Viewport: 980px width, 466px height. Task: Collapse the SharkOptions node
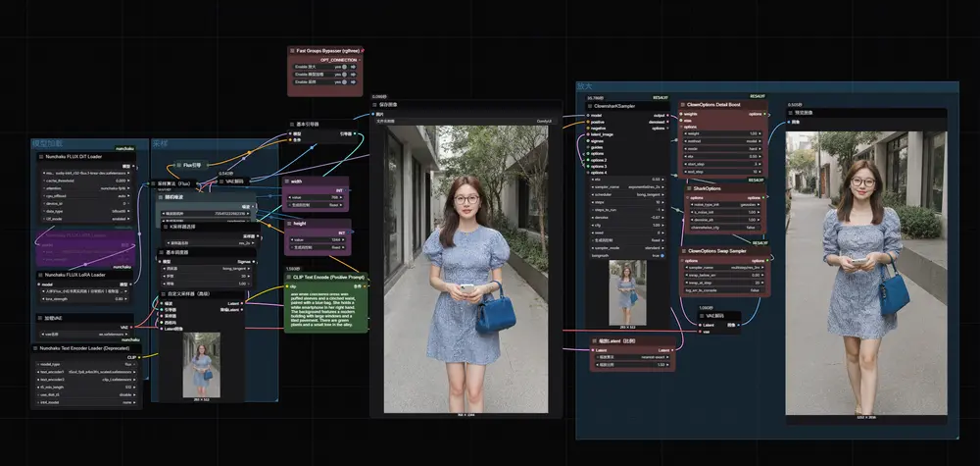[x=687, y=189]
